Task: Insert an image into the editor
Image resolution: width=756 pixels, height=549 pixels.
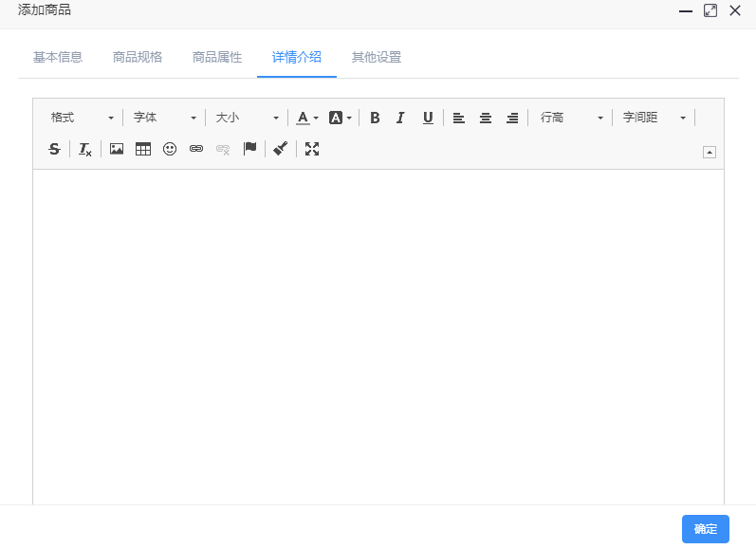Action: pos(117,149)
